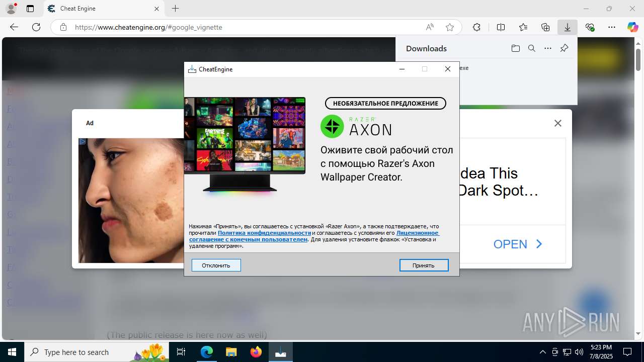Open volume control in system tray
Viewport: 644px width, 362px height.
[x=579, y=352]
